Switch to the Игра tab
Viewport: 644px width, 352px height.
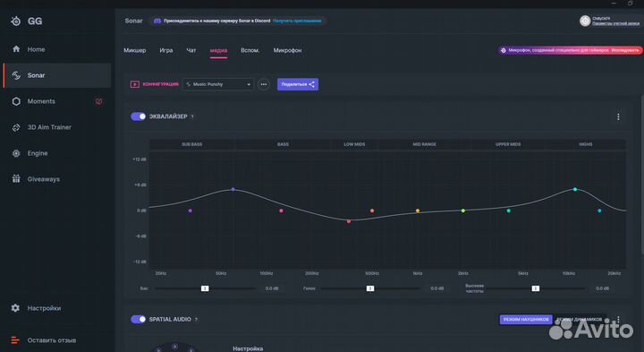tap(166, 50)
